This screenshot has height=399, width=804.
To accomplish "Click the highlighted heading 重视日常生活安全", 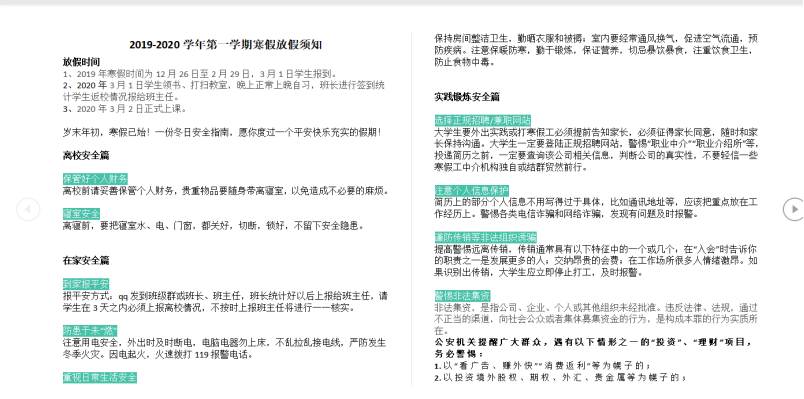I will (x=100, y=378).
